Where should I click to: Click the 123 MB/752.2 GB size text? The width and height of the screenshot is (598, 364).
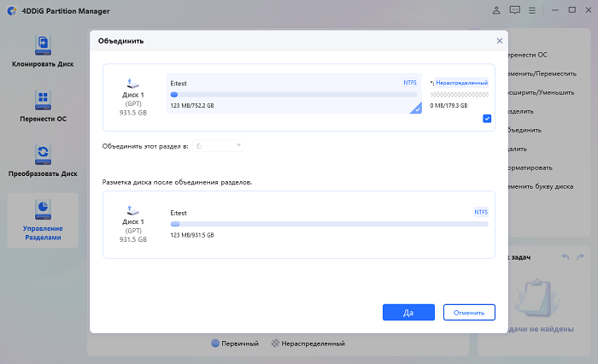pos(192,106)
